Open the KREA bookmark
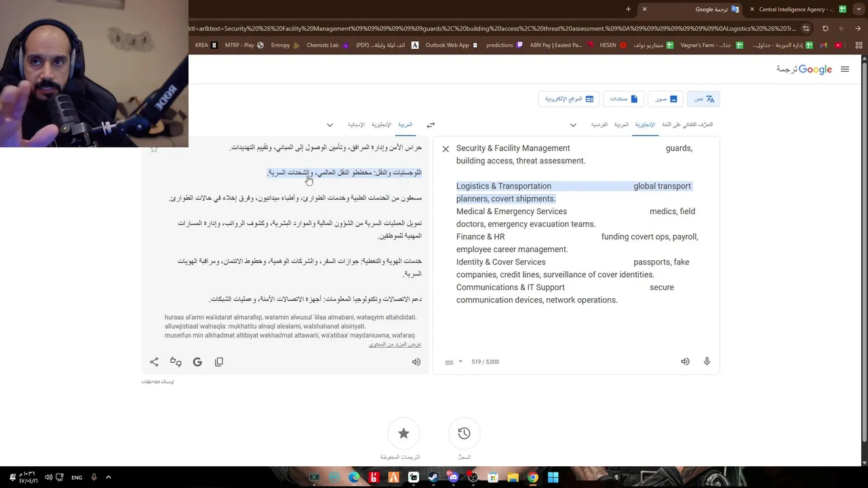Viewport: 868px width, 488px height. [205, 45]
